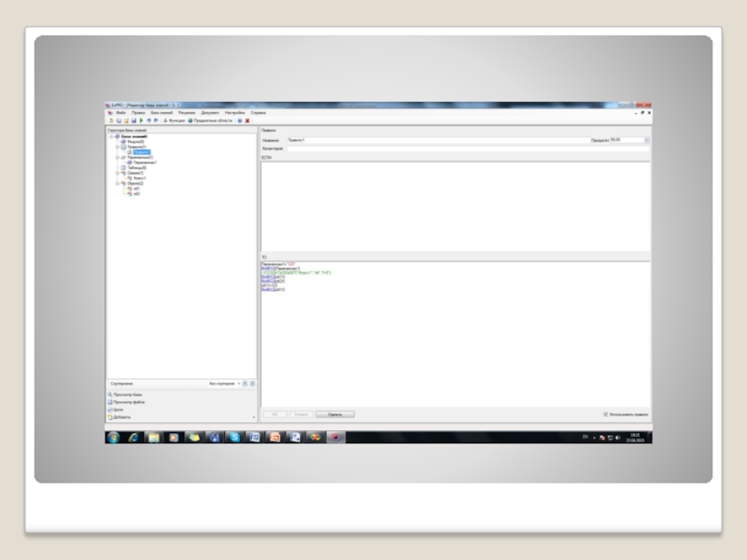Collapse the Классы(1) branch
The width and height of the screenshot is (747, 560).
point(118,174)
